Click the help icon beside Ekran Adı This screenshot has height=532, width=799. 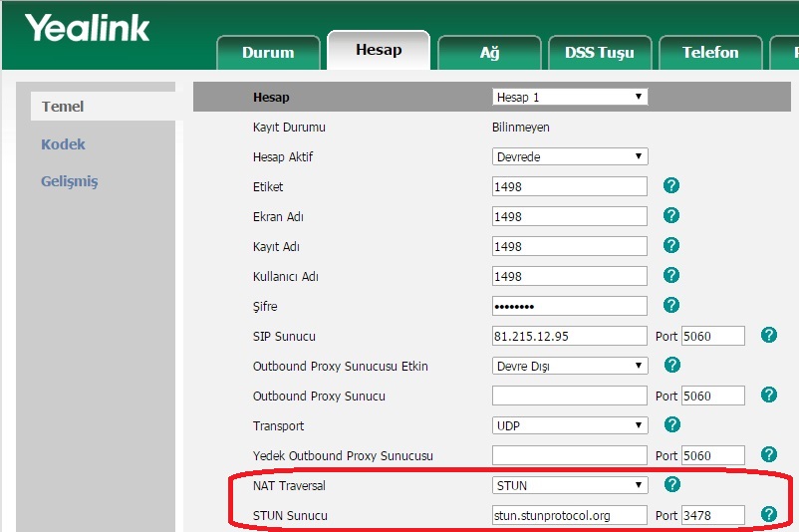pos(671,216)
